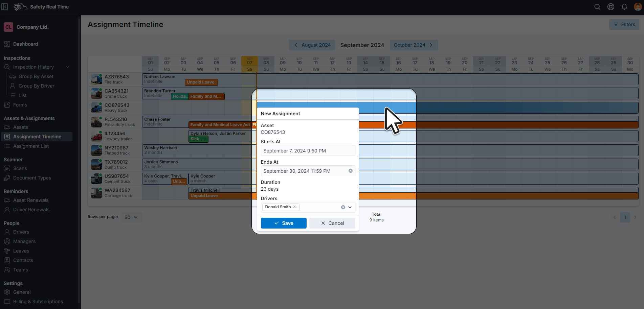Click the Starts At date field
This screenshot has height=309, width=644.
pos(308,151)
